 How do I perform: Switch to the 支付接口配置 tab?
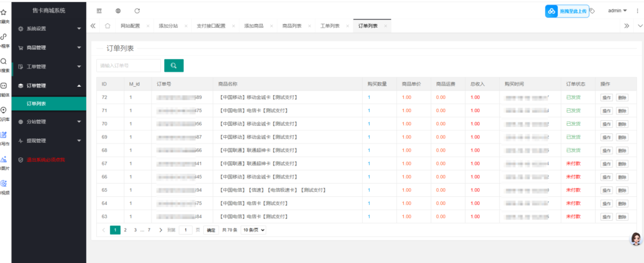[211, 26]
